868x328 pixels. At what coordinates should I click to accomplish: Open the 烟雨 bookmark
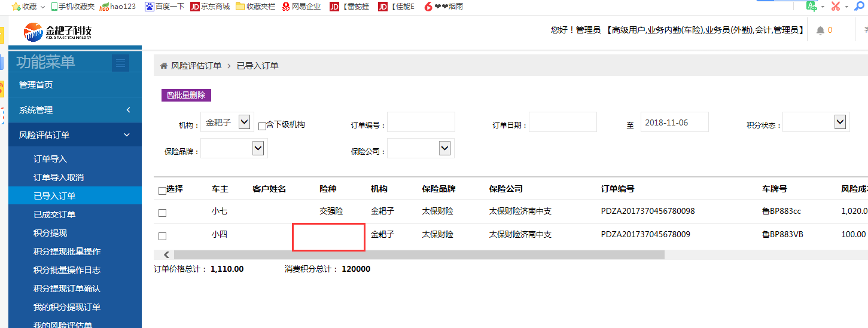tap(443, 7)
